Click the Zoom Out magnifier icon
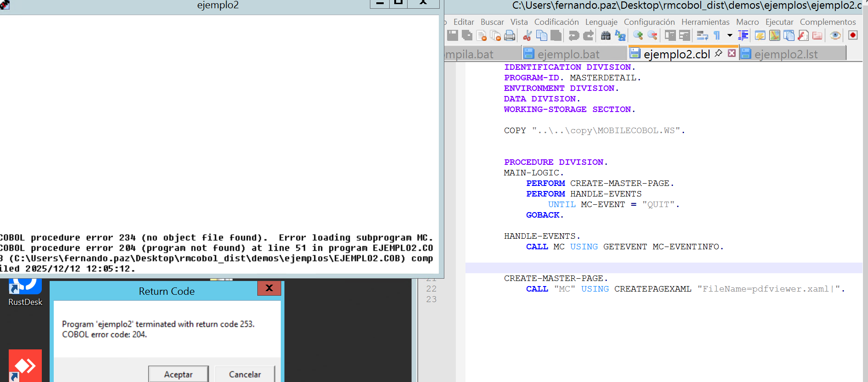The width and height of the screenshot is (868, 382). (652, 35)
